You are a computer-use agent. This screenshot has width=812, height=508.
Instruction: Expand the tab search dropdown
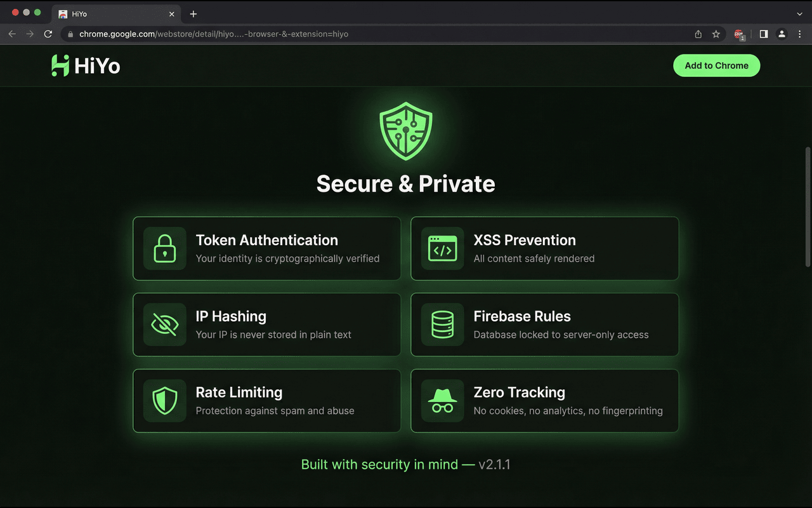pos(799,14)
